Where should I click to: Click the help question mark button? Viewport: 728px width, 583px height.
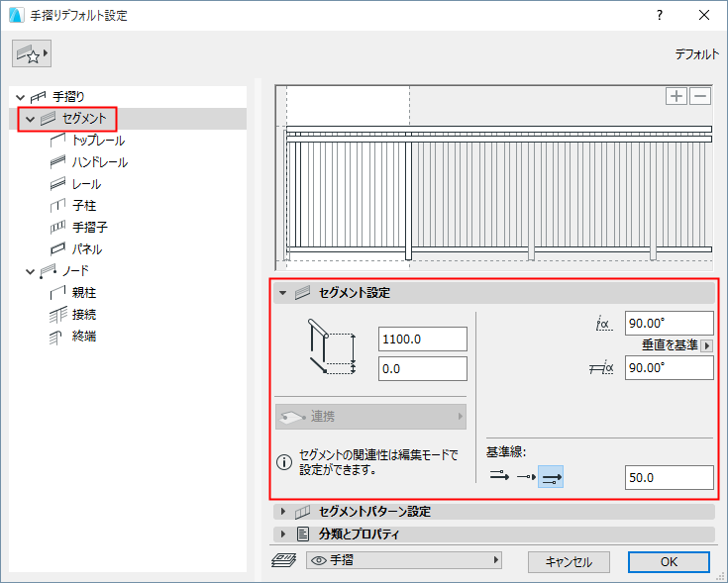point(660,15)
